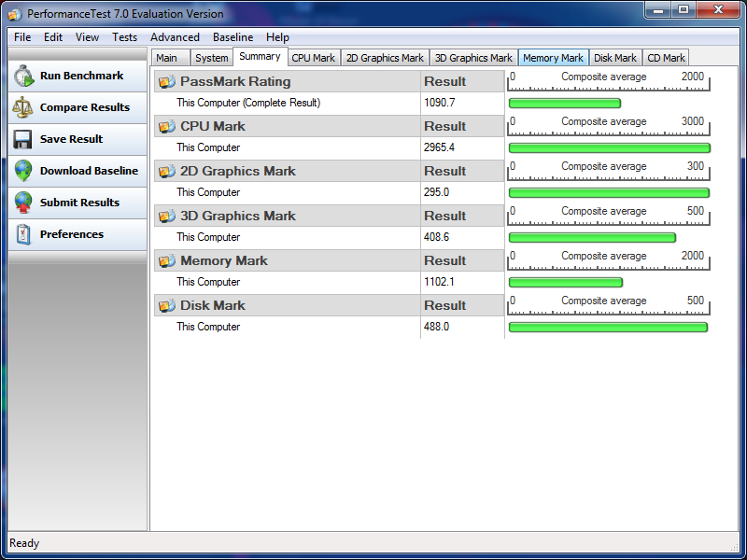Switch to the CD Mark tab
Screen dimensions: 747x560
click(x=666, y=58)
